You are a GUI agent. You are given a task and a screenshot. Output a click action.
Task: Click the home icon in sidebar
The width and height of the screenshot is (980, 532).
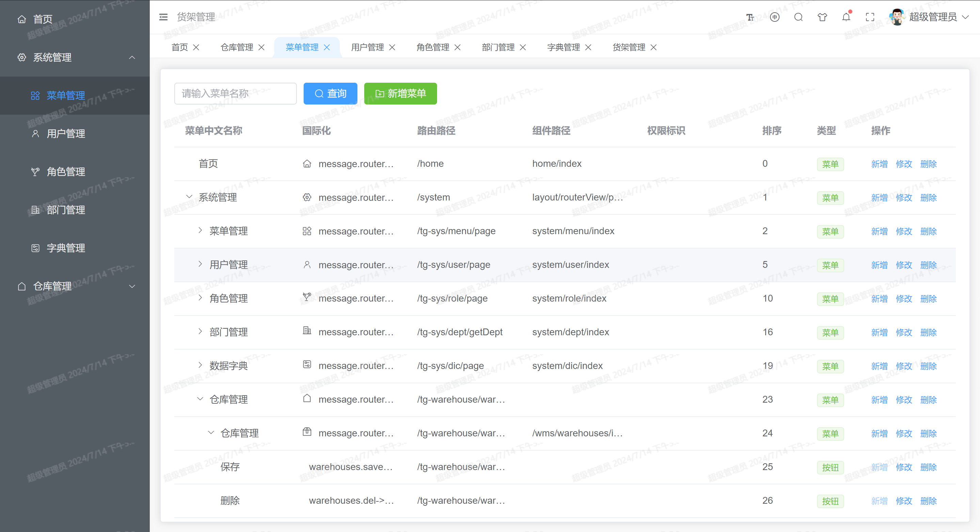22,19
